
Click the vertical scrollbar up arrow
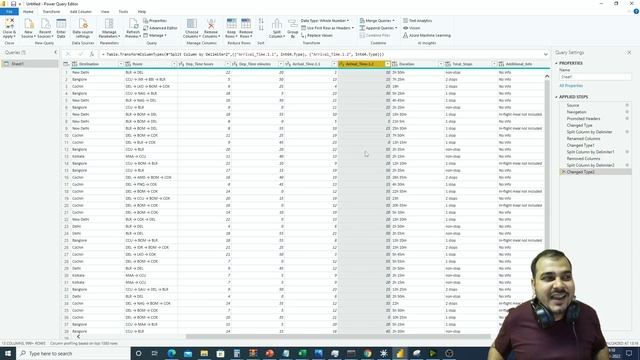[x=547, y=76]
